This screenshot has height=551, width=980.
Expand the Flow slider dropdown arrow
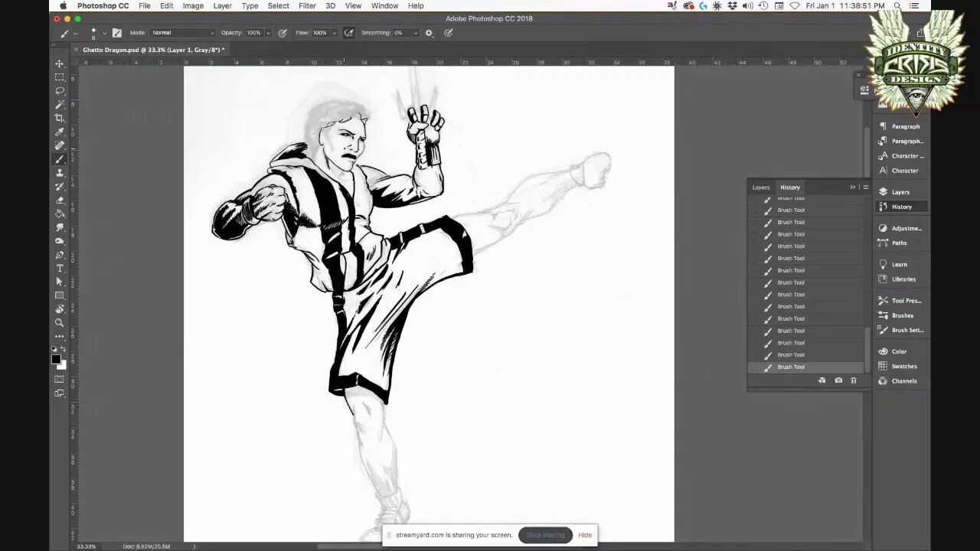point(335,33)
